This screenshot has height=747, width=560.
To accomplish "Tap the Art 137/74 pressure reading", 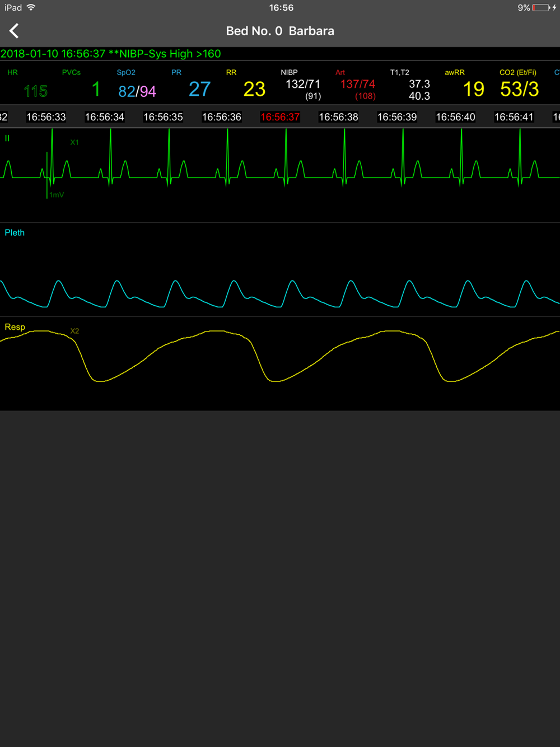I will point(358,85).
